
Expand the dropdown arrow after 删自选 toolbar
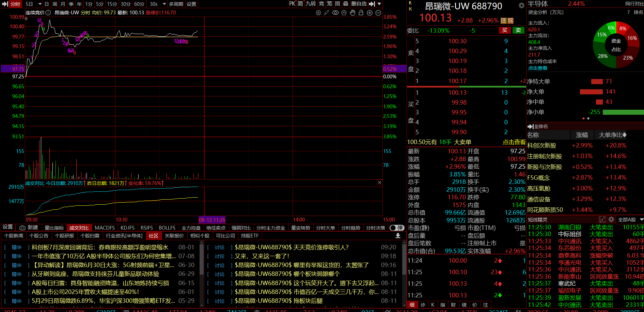point(379,4)
